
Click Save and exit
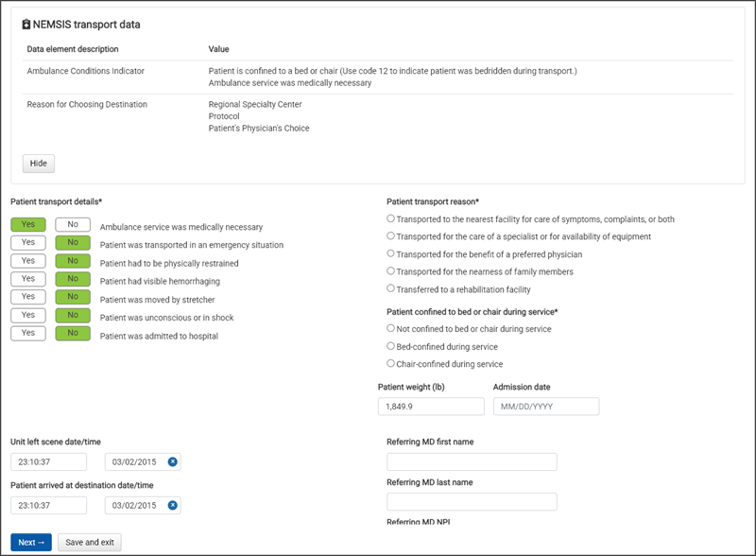point(90,543)
